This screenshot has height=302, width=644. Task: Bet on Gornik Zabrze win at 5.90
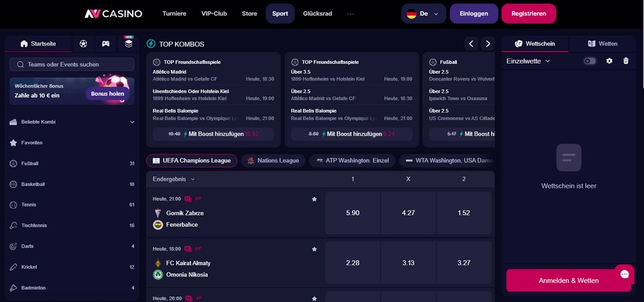coord(353,213)
